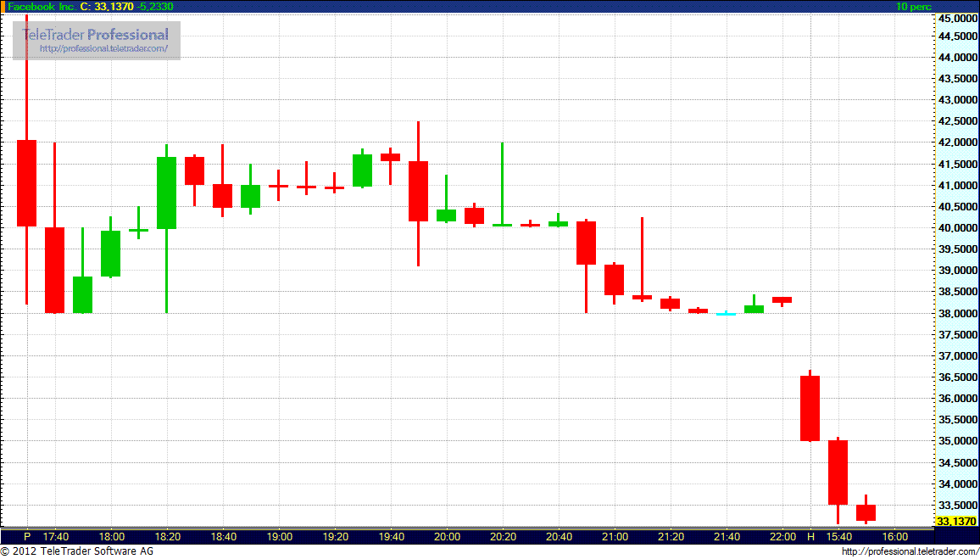This screenshot has width=980, height=559.
Task: Click the '20:40' time axis label
Action: click(x=559, y=536)
